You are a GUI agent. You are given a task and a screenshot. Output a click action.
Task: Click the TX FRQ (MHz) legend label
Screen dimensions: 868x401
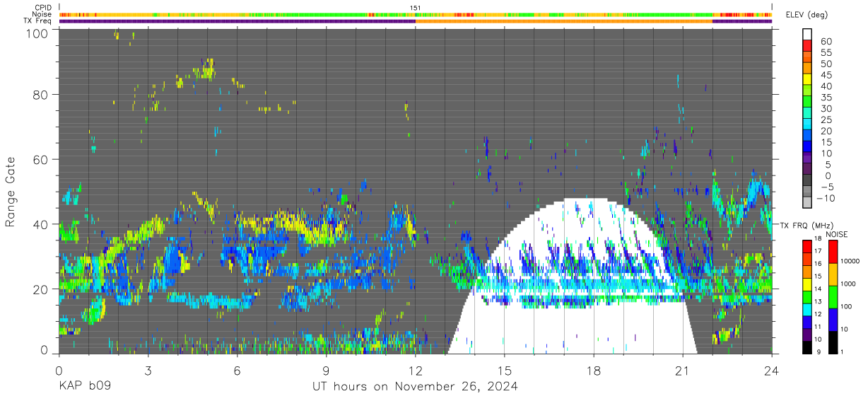pyautogui.click(x=808, y=225)
